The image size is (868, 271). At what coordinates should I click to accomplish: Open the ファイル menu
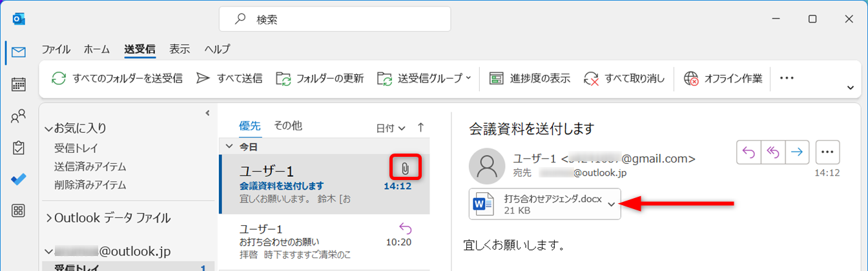56,49
